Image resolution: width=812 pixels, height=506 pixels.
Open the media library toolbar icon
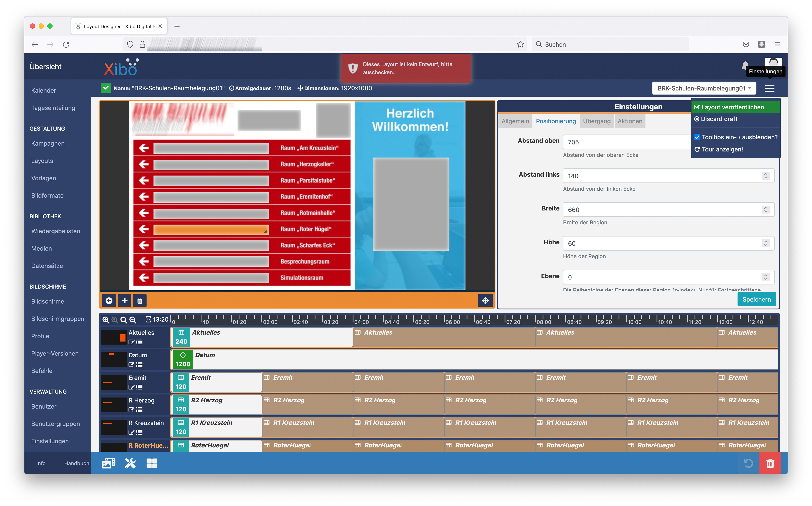[x=109, y=463]
